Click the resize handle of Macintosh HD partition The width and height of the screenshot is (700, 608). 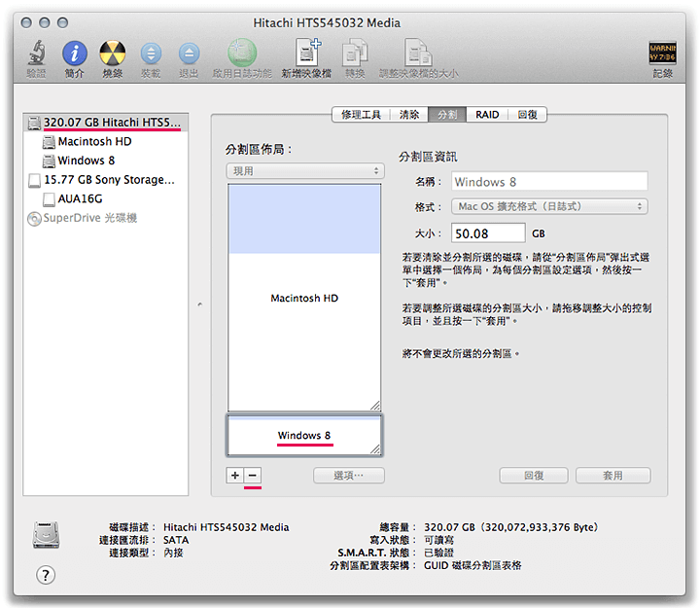coord(375,406)
